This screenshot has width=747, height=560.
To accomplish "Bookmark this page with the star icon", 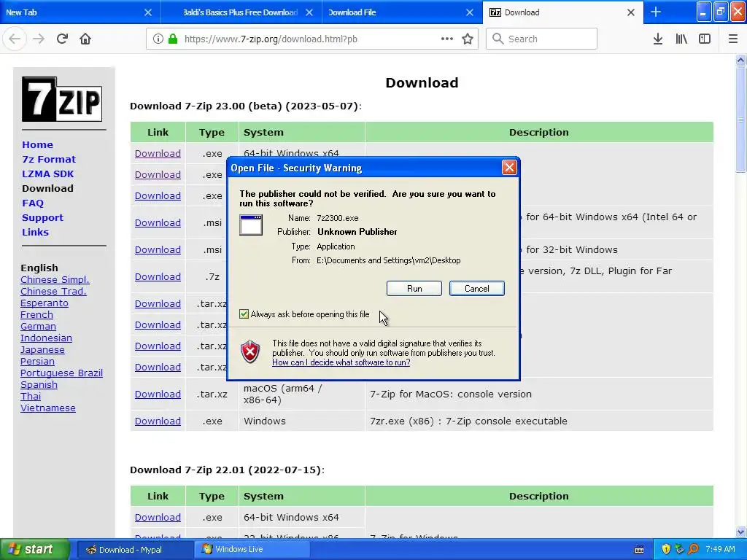I will 468,39.
